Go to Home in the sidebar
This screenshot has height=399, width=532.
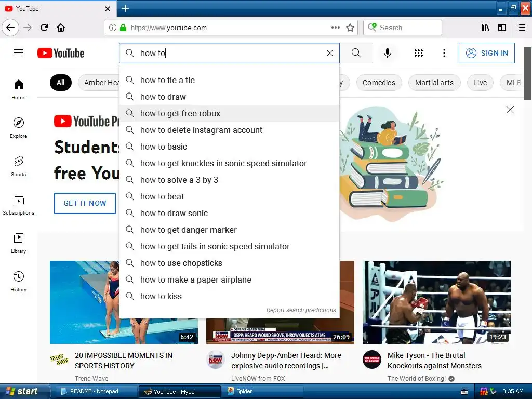(x=18, y=89)
